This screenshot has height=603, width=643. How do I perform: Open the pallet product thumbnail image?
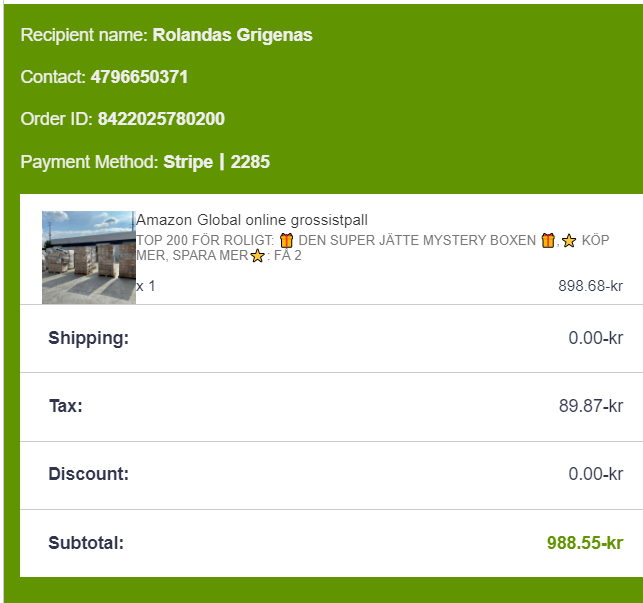[88, 257]
